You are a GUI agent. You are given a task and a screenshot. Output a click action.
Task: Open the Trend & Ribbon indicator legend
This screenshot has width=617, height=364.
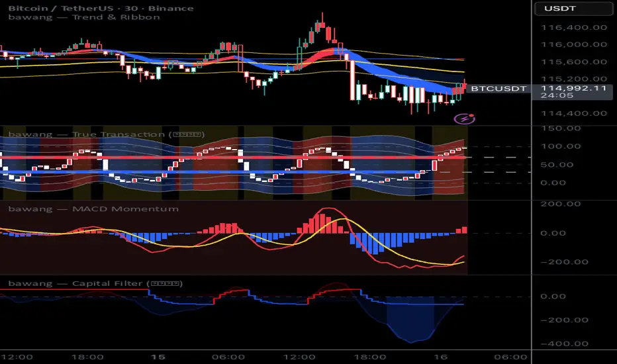(84, 17)
